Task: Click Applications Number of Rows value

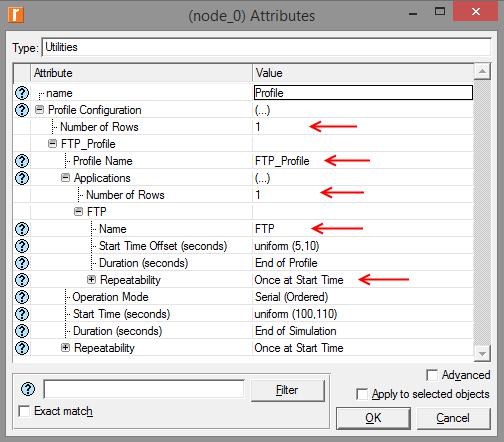Action: point(258,195)
